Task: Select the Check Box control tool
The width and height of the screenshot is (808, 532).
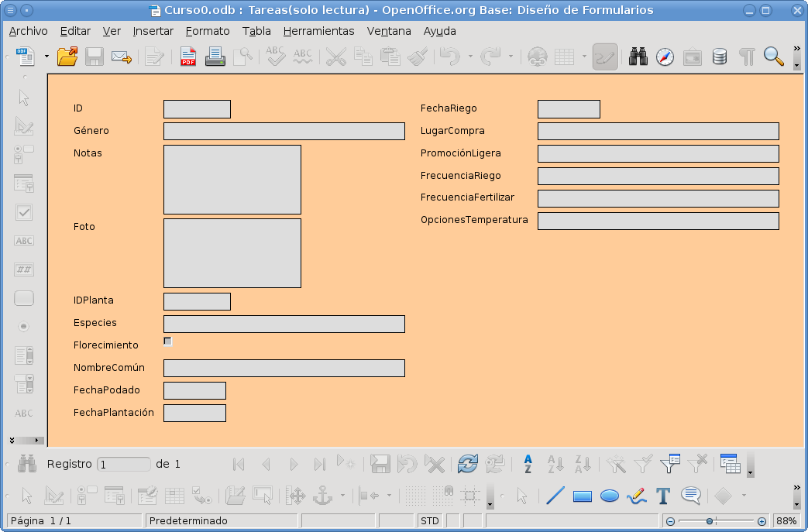Action: (23, 212)
